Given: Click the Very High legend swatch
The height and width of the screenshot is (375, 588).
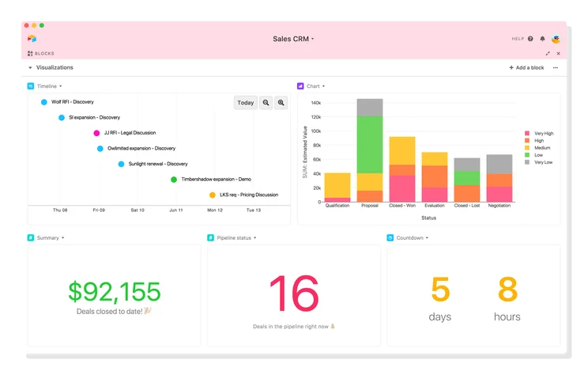Looking at the screenshot, I should [x=527, y=133].
